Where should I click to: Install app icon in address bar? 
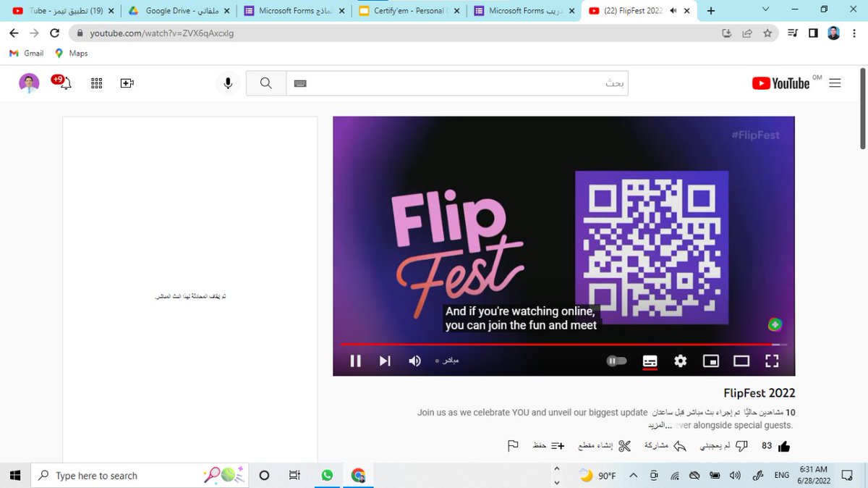pos(727,33)
